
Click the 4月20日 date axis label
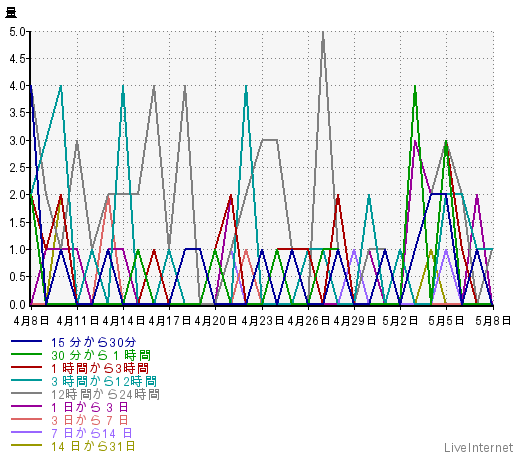(216, 321)
